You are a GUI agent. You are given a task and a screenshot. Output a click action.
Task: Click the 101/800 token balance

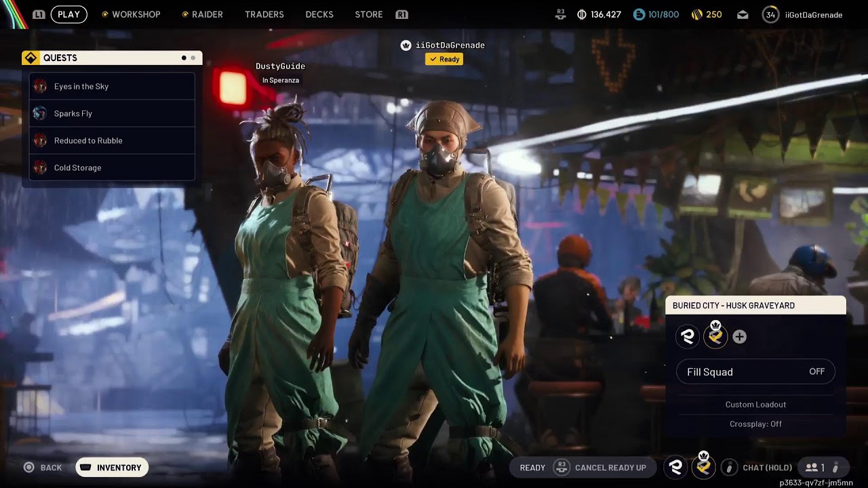point(664,14)
